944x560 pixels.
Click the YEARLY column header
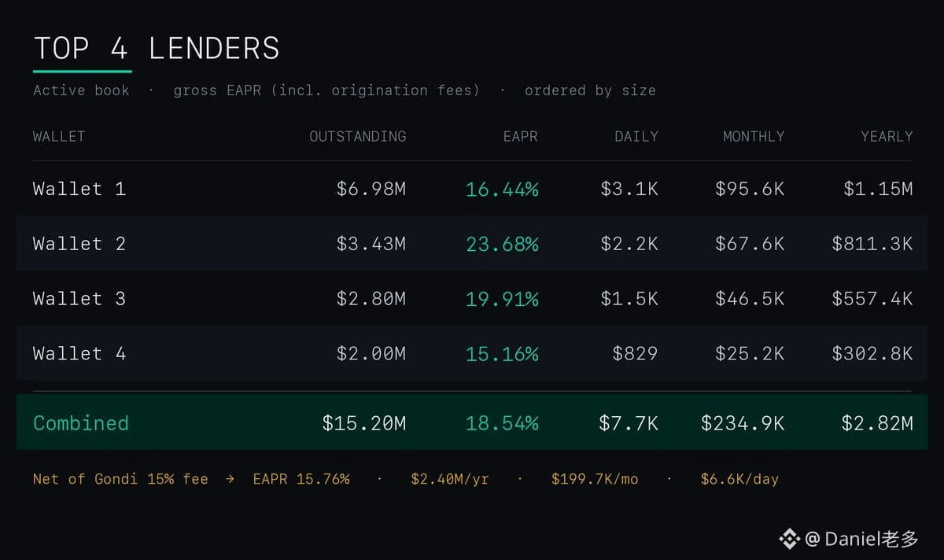[x=887, y=136]
